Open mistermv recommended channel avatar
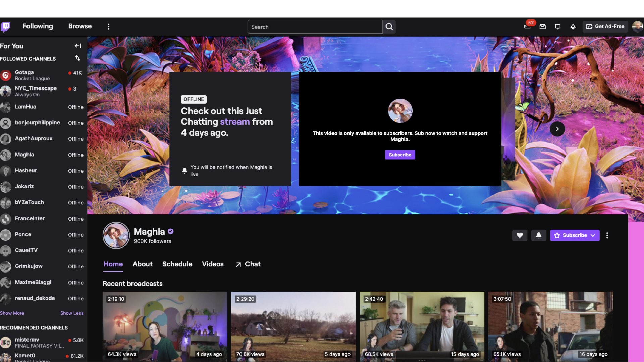 click(x=6, y=343)
